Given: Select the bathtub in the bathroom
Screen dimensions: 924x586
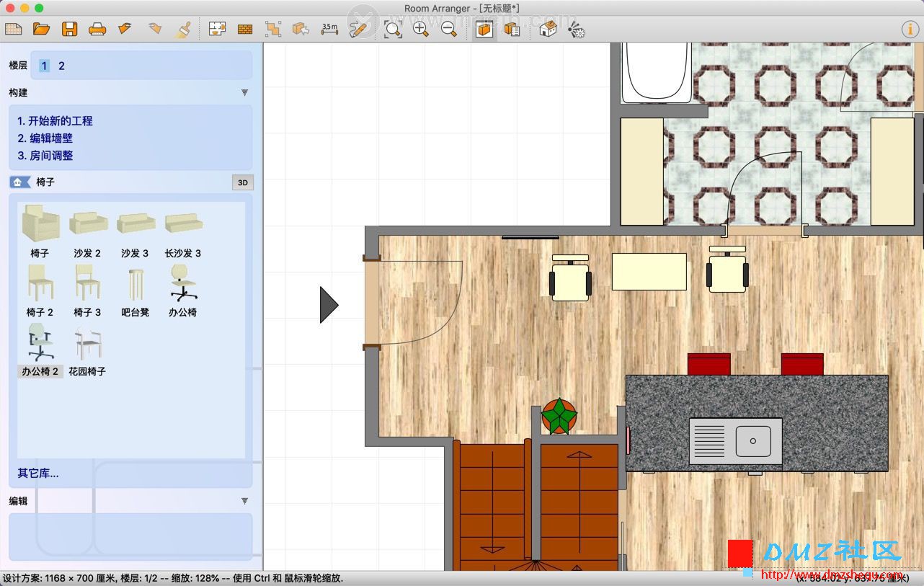Looking at the screenshot, I should (657, 72).
